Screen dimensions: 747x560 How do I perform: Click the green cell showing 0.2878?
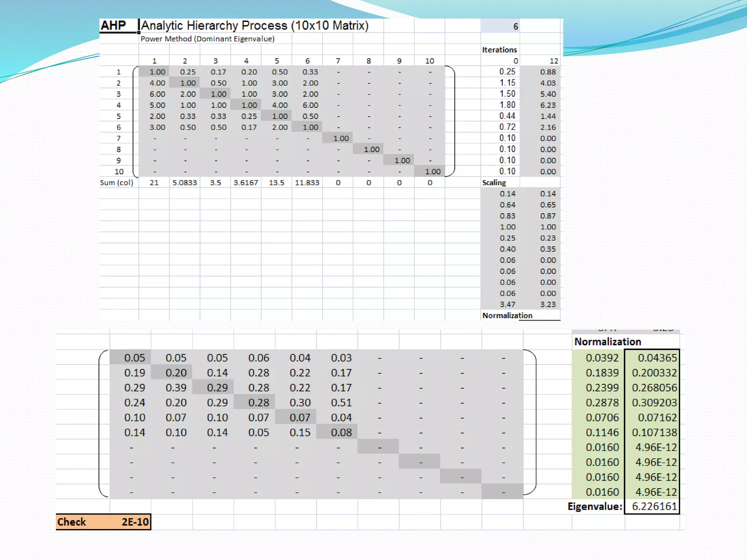(602, 402)
